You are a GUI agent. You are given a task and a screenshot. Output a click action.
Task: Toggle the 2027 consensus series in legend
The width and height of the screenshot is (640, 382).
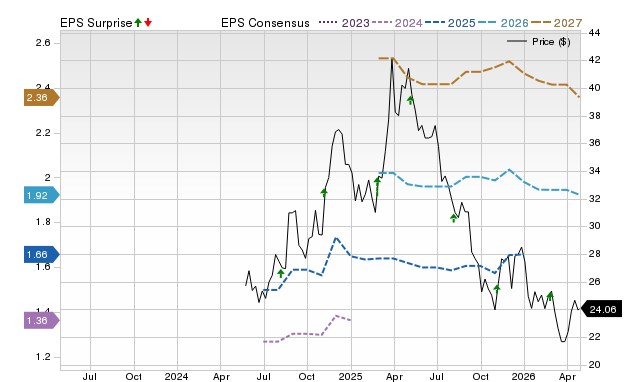point(556,23)
